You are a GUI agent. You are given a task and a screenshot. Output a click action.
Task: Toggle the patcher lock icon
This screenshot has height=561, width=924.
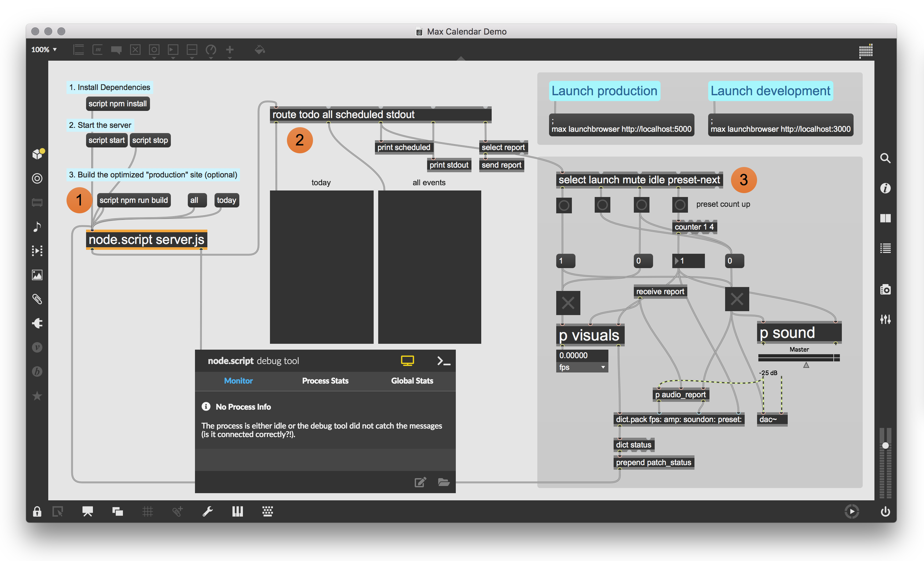pos(37,511)
